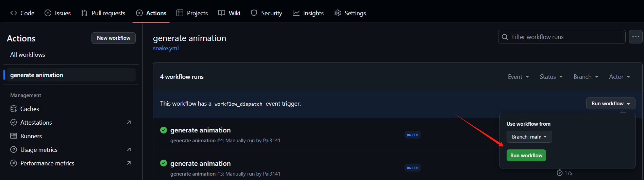Expand the Branch: main dropdown
644x180 pixels.
pos(529,137)
